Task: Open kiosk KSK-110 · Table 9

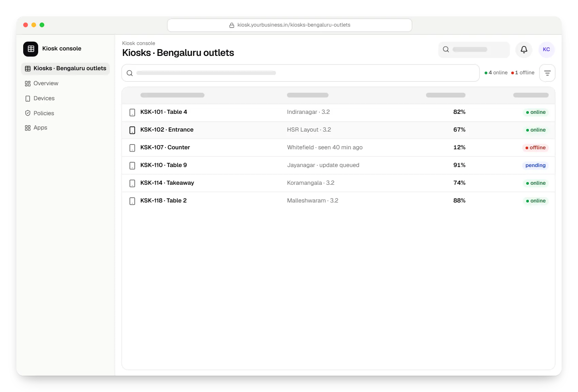Action: pos(338,166)
